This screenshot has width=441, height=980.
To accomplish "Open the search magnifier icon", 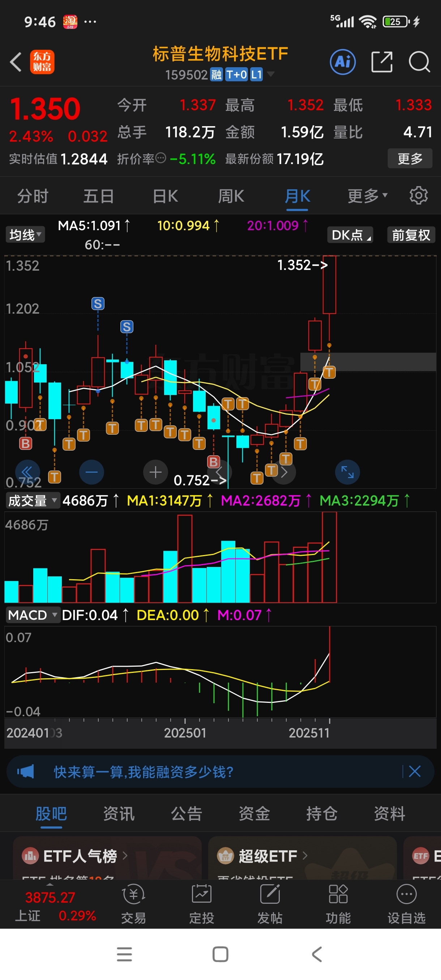I will click(x=419, y=62).
